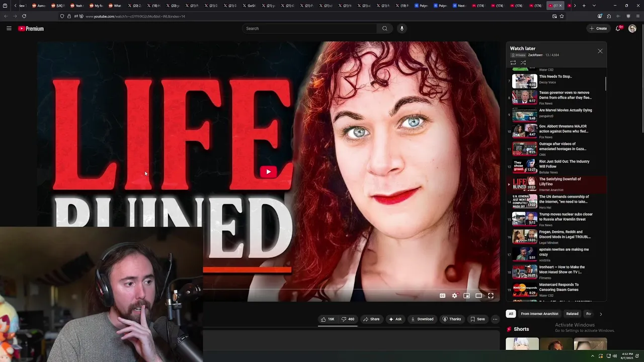Go back with browser back arrow

6,16
